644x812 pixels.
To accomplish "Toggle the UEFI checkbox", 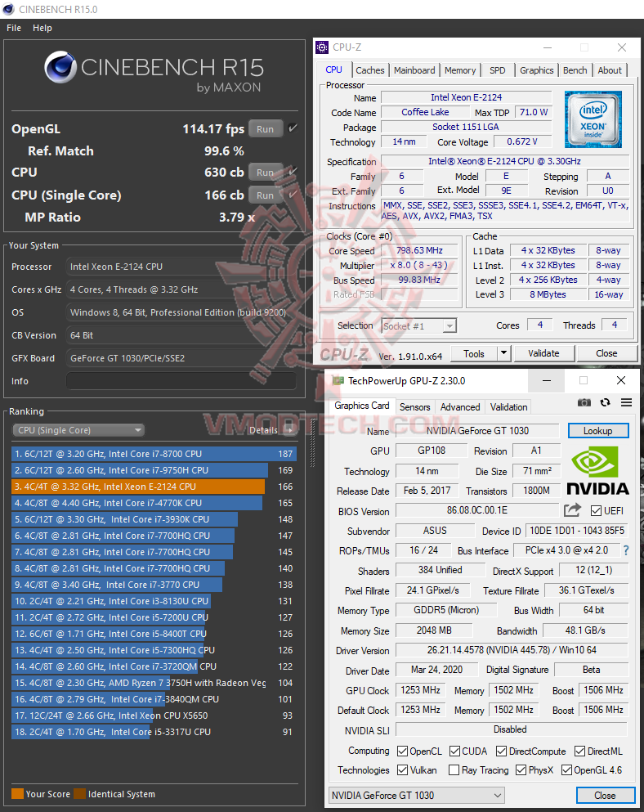I will tap(596, 510).
